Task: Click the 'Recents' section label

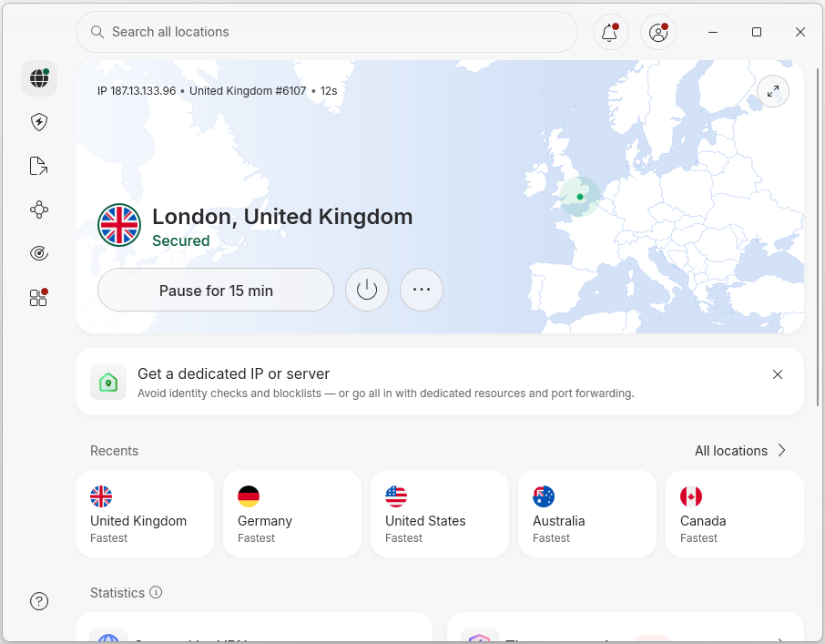Action: tap(114, 451)
